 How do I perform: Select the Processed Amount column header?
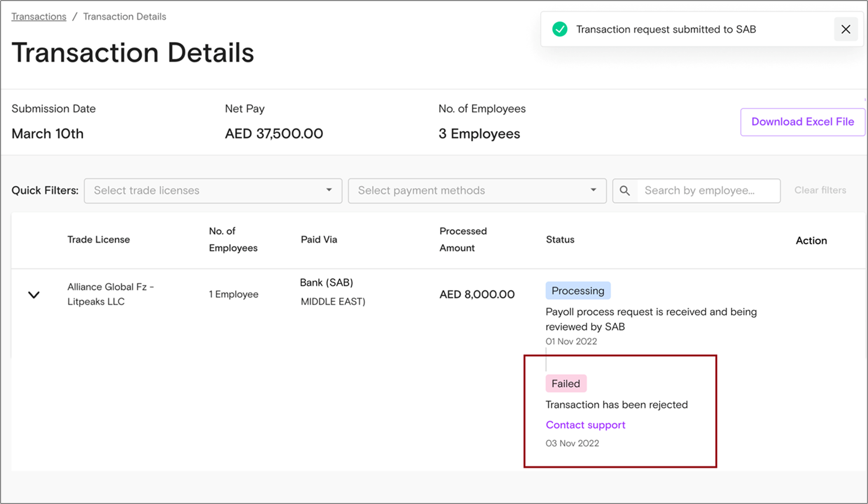coord(463,239)
